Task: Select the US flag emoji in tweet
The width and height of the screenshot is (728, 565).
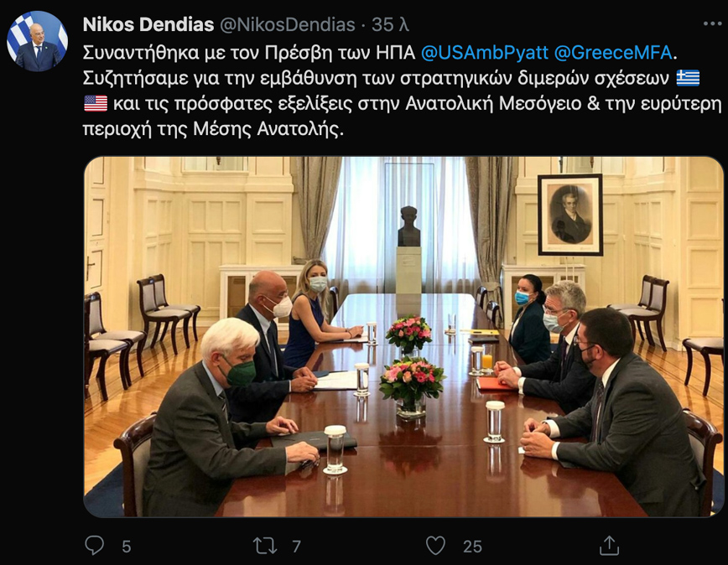Action: tap(96, 103)
